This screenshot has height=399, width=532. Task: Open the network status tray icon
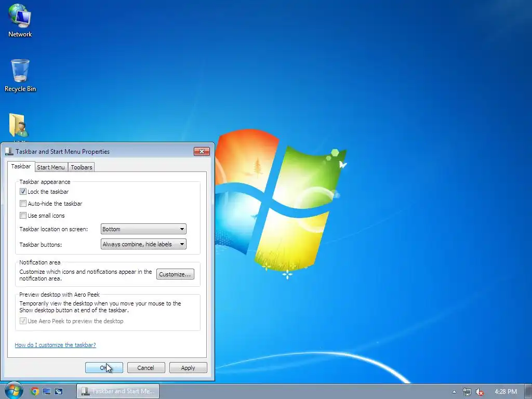(467, 392)
